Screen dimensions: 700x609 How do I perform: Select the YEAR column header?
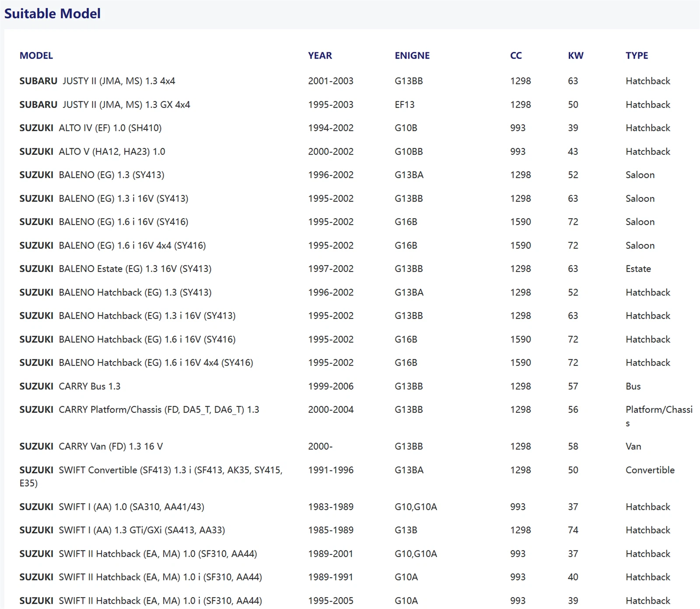point(320,56)
